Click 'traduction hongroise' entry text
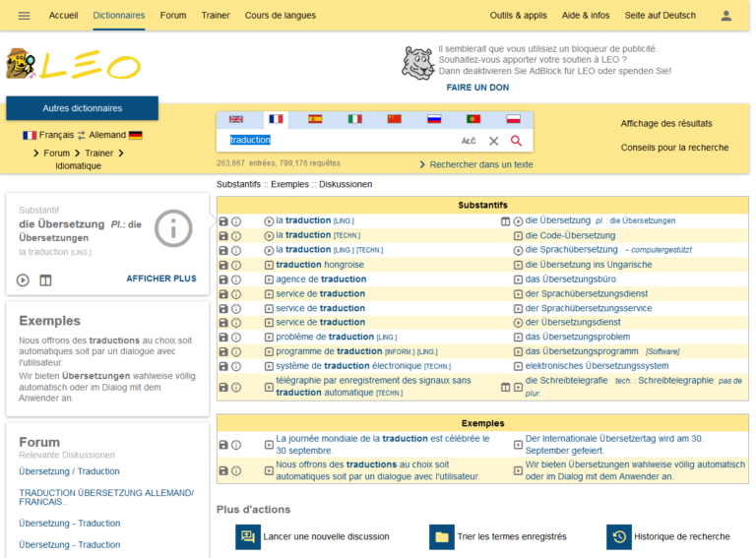Image resolution: width=756 pixels, height=558 pixels. [320, 265]
